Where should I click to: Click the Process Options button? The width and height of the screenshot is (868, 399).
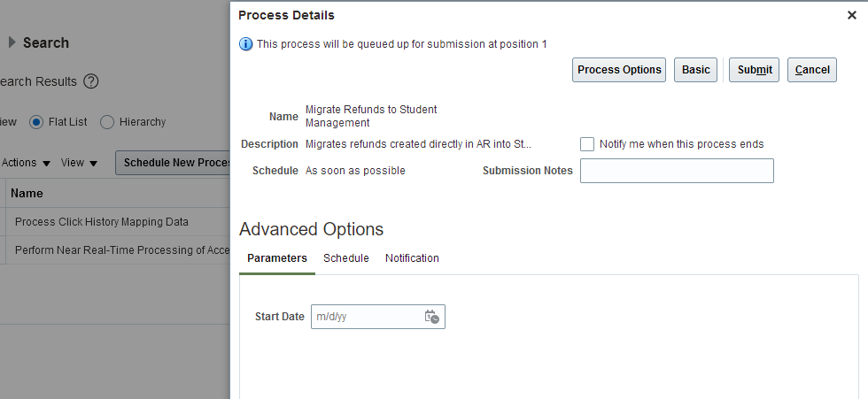click(619, 70)
